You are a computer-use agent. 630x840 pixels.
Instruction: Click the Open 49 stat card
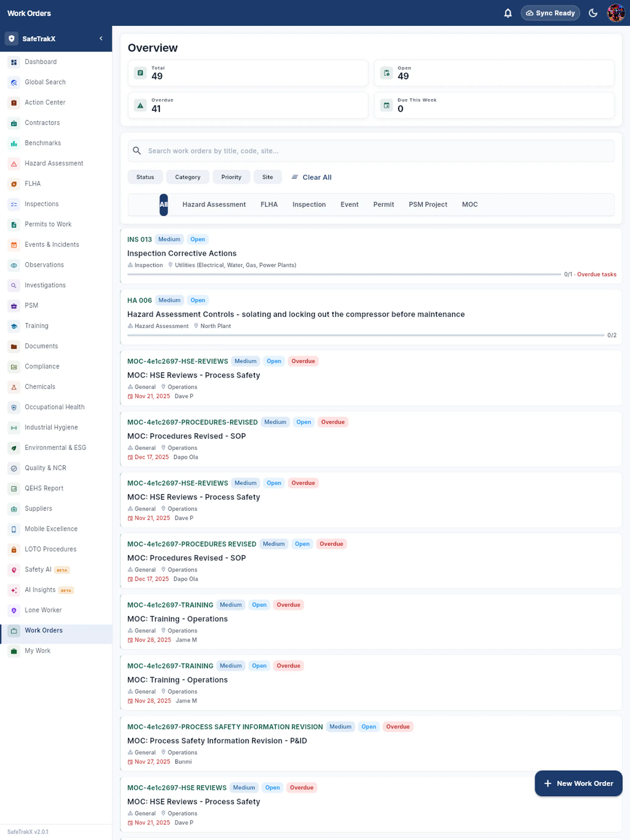click(494, 73)
